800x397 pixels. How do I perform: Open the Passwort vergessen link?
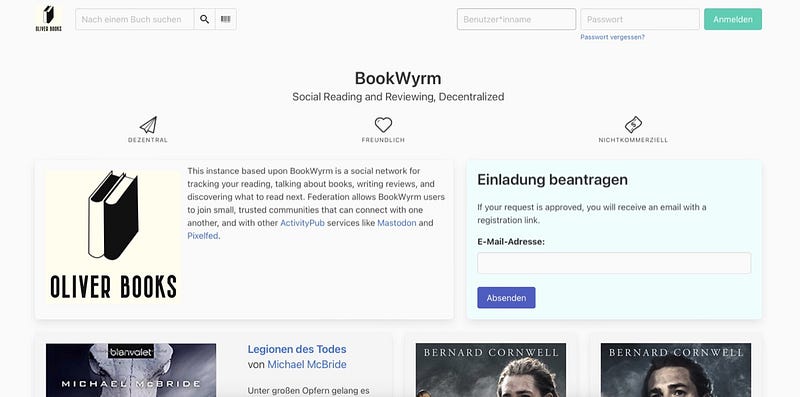pyautogui.click(x=612, y=37)
